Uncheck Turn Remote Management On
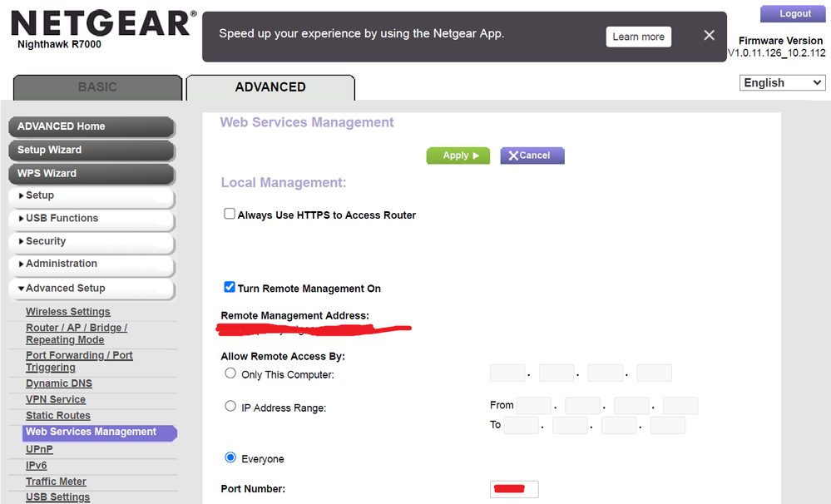The width and height of the screenshot is (831, 504). point(229,287)
